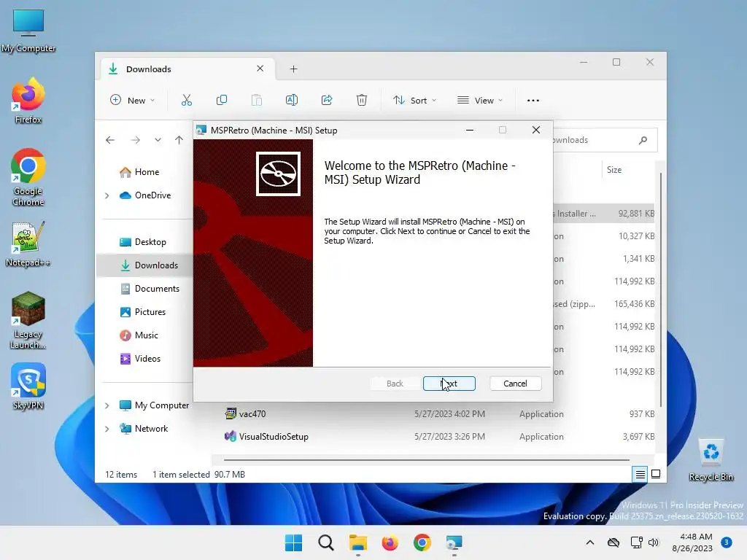Click the 165,436 KB size cell
Image resolution: width=747 pixels, height=560 pixels.
pyautogui.click(x=634, y=304)
